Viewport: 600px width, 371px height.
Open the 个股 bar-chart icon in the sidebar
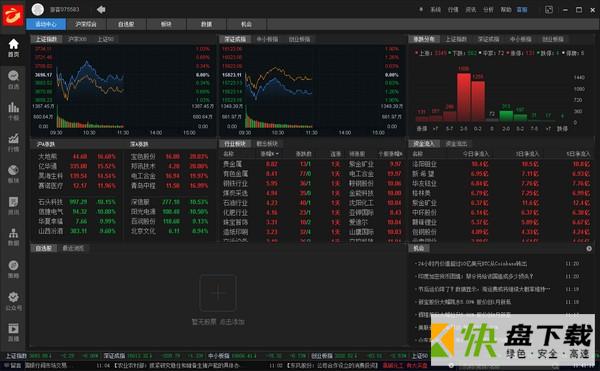coord(13,111)
